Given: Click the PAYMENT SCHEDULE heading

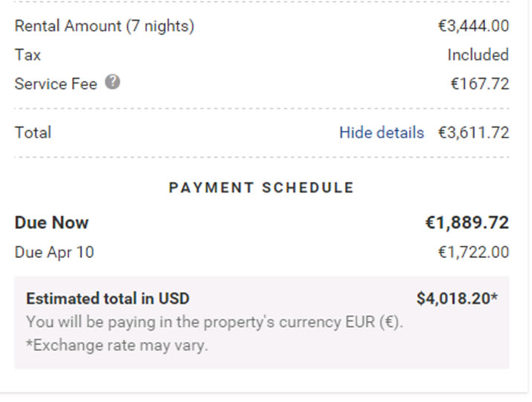Looking at the screenshot, I should 262,187.
